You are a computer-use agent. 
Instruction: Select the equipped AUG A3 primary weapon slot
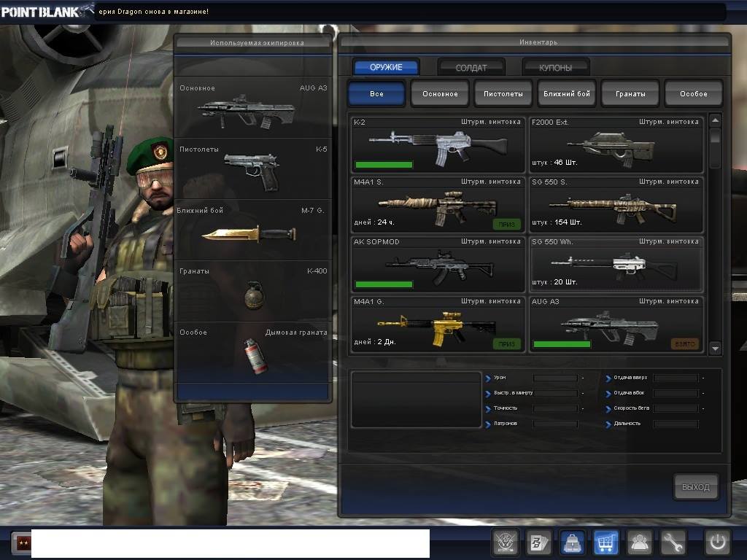[x=253, y=108]
